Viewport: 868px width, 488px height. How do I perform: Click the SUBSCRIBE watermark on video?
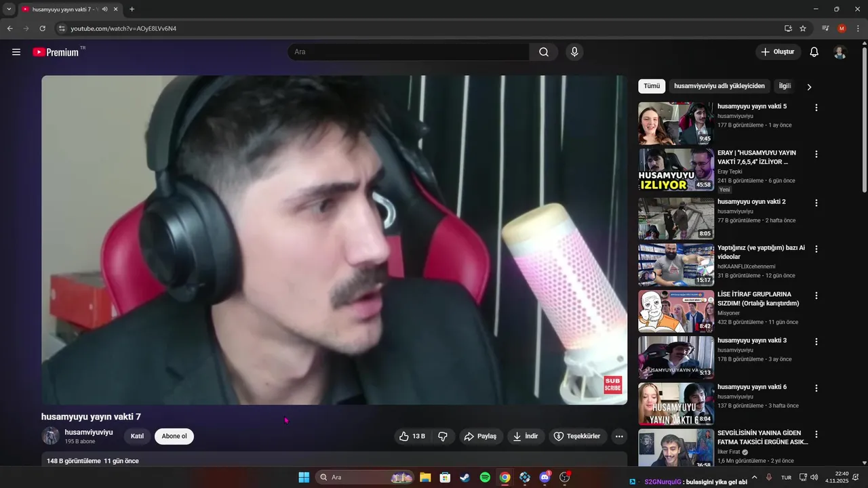click(613, 385)
